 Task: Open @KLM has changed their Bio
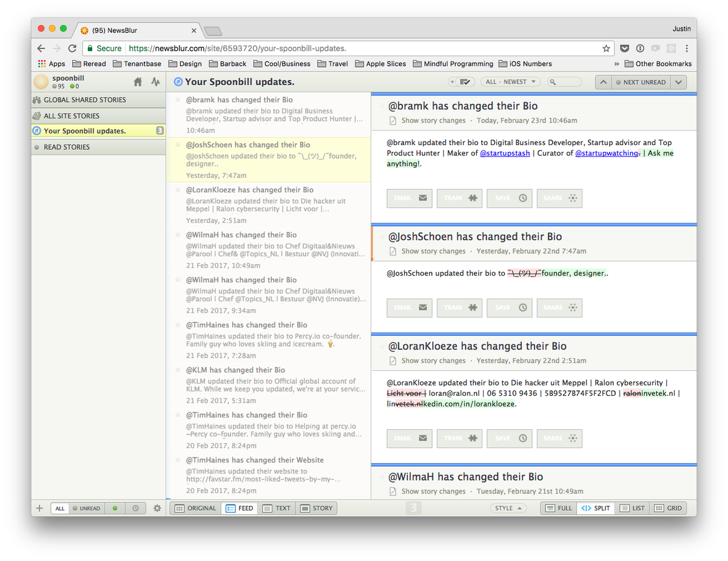click(269, 385)
